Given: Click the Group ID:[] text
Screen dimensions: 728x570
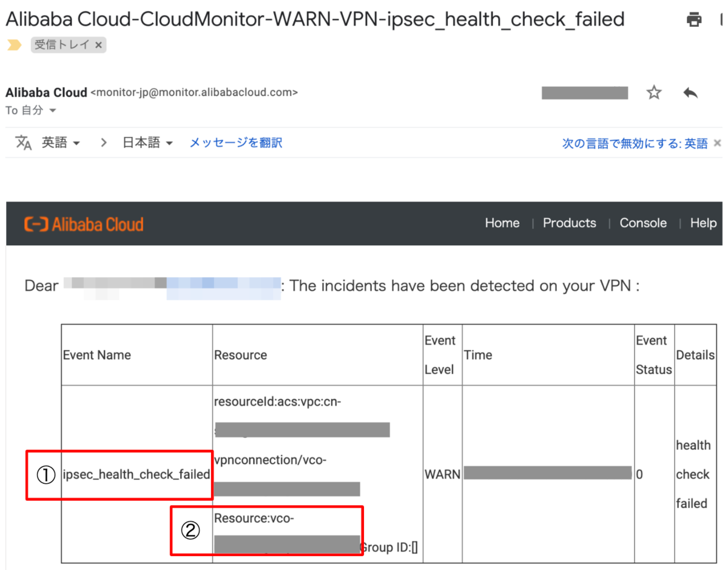Looking at the screenshot, I should pos(389,548).
